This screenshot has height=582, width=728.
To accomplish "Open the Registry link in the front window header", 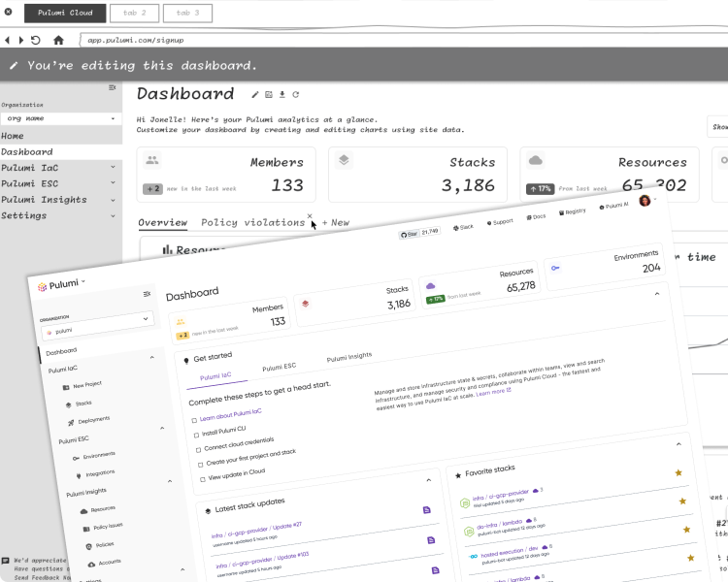I will pos(573,212).
